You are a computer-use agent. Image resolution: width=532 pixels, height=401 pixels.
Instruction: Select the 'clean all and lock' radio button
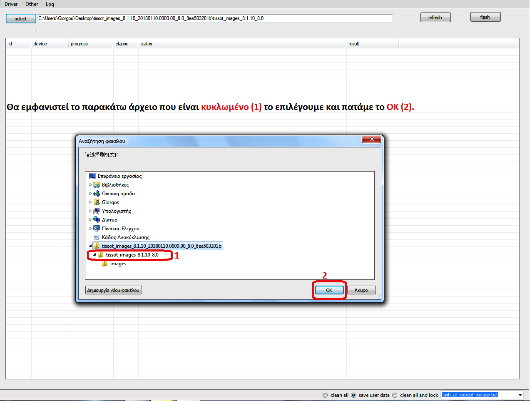395,395
